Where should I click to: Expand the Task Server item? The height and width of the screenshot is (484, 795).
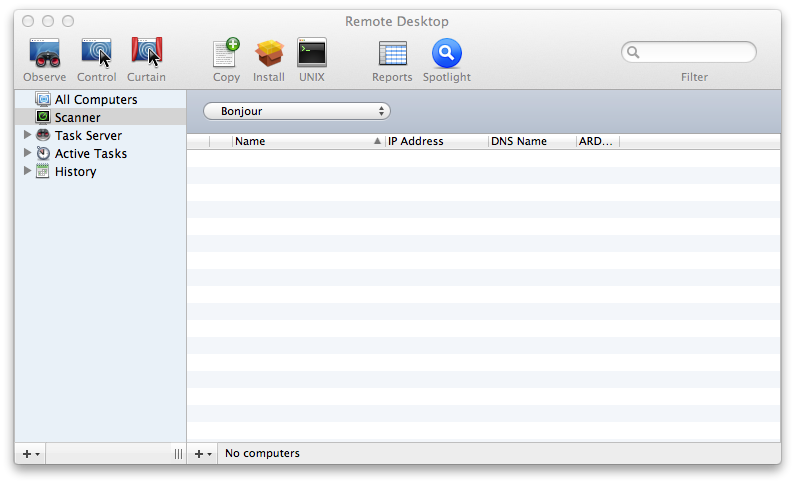[x=27, y=135]
